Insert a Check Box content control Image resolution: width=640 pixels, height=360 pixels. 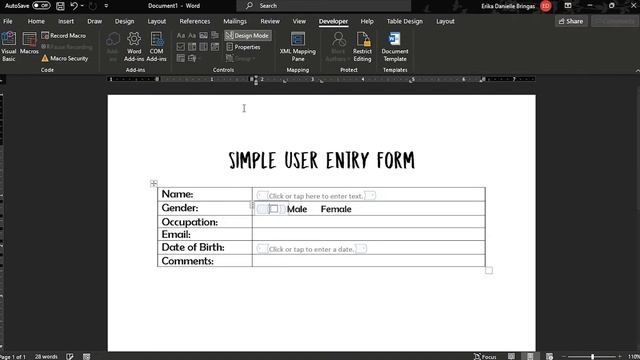[x=181, y=47]
